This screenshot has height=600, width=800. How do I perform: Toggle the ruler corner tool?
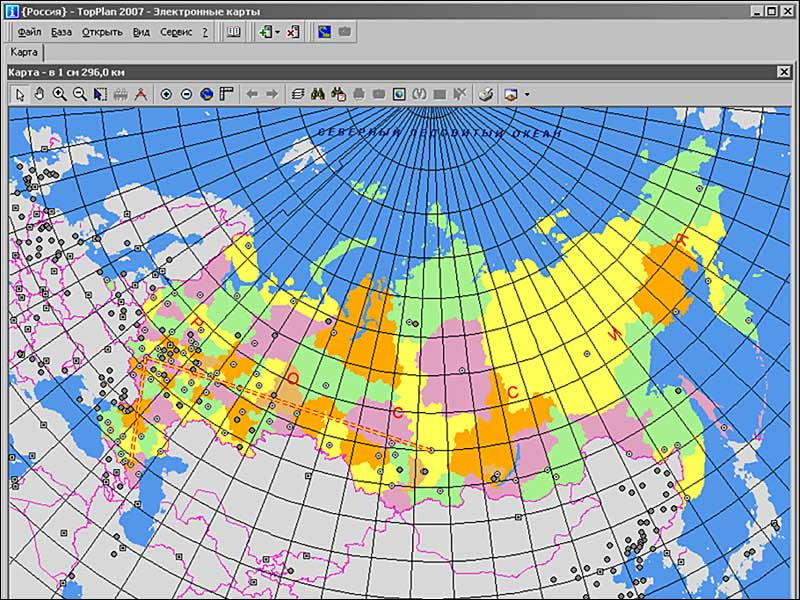point(226,94)
